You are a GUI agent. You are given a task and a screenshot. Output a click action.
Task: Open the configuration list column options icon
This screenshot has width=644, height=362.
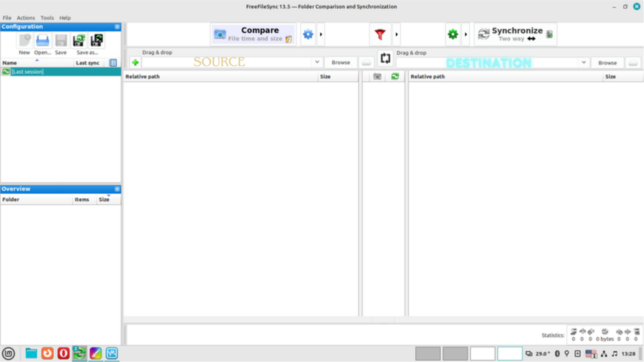point(113,63)
